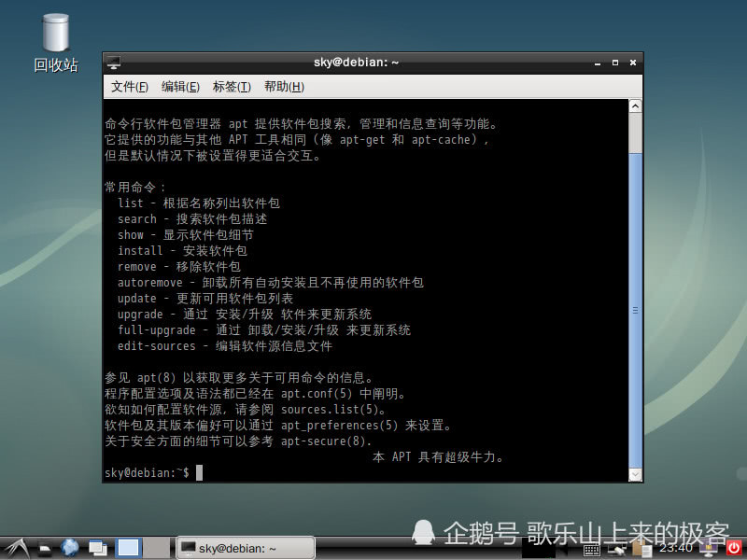Screen dimensions: 747x560
Task: Open the LXDE start menu logo
Action: pos(15,548)
